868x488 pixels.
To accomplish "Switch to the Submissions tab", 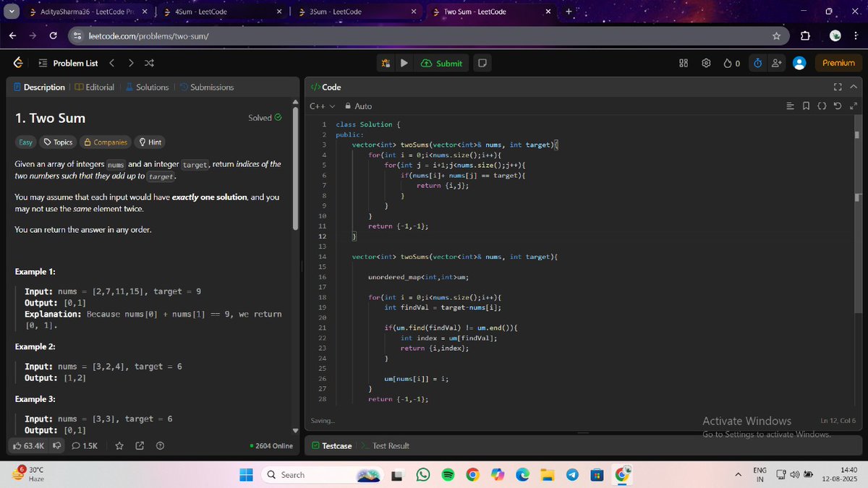I will pyautogui.click(x=207, y=87).
